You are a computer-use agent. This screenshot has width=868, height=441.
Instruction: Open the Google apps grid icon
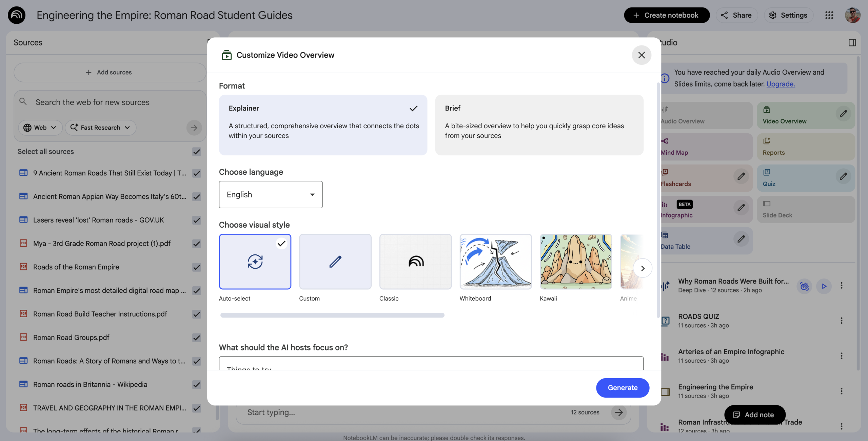pyautogui.click(x=829, y=15)
